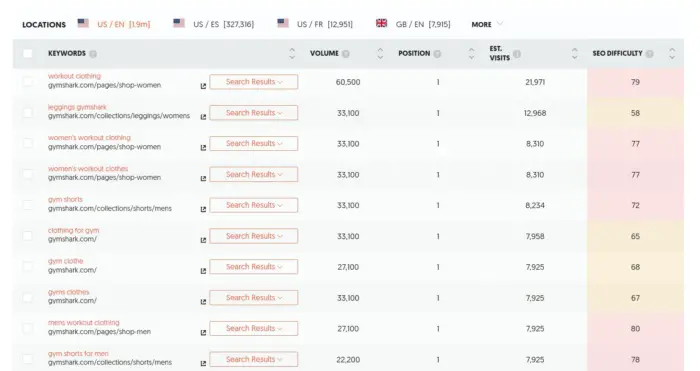
Task: Open external link icon for gym shorts for men
Action: (x=203, y=363)
